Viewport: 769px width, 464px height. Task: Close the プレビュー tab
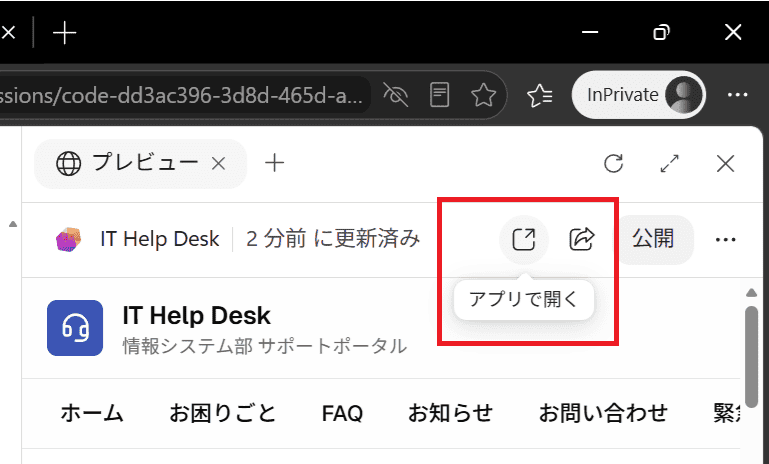pyautogui.click(x=218, y=163)
